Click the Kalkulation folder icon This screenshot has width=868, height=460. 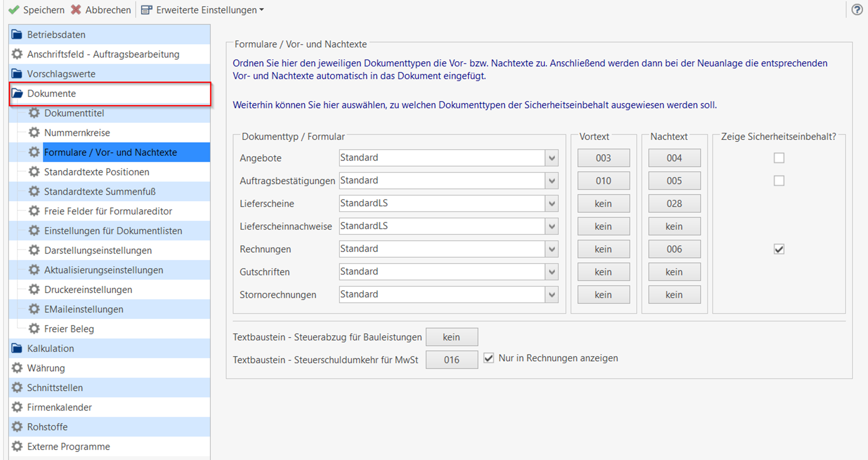tap(17, 348)
